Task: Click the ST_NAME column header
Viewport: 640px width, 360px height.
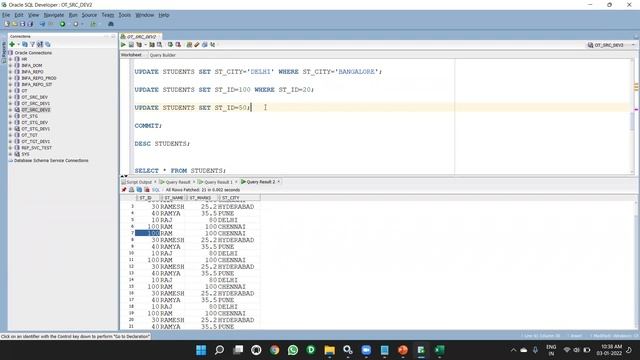Action: [x=174, y=198]
